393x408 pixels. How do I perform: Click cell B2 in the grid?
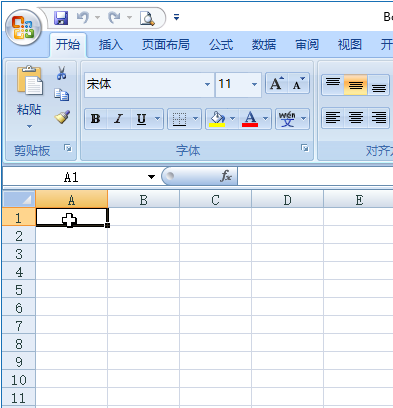pyautogui.click(x=143, y=235)
